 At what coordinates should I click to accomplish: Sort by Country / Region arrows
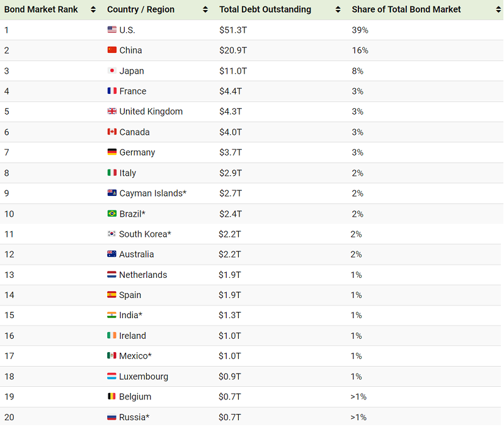(x=205, y=9)
